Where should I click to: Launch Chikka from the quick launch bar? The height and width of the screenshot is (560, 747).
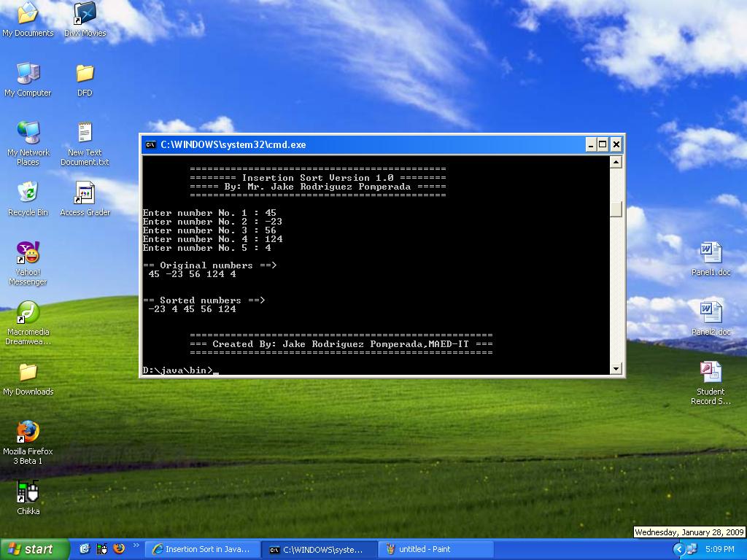tap(102, 549)
